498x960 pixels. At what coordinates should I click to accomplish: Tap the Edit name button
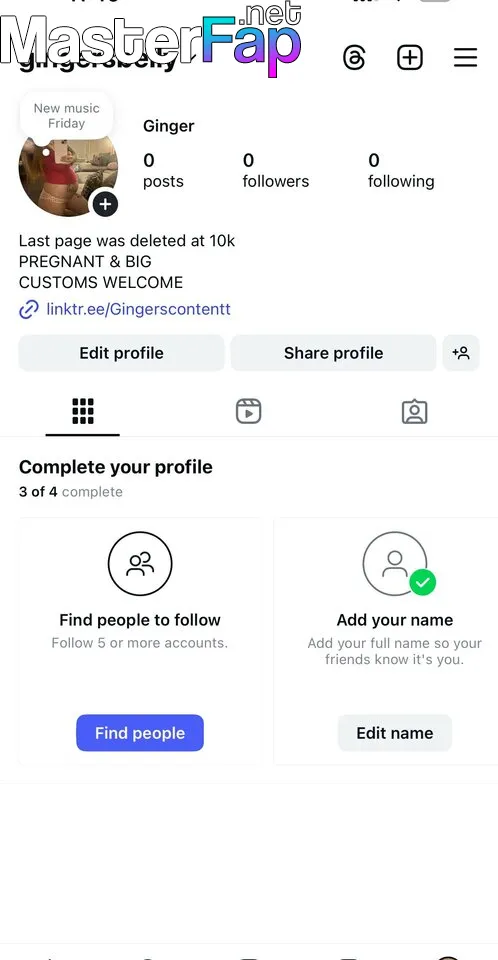coord(395,733)
